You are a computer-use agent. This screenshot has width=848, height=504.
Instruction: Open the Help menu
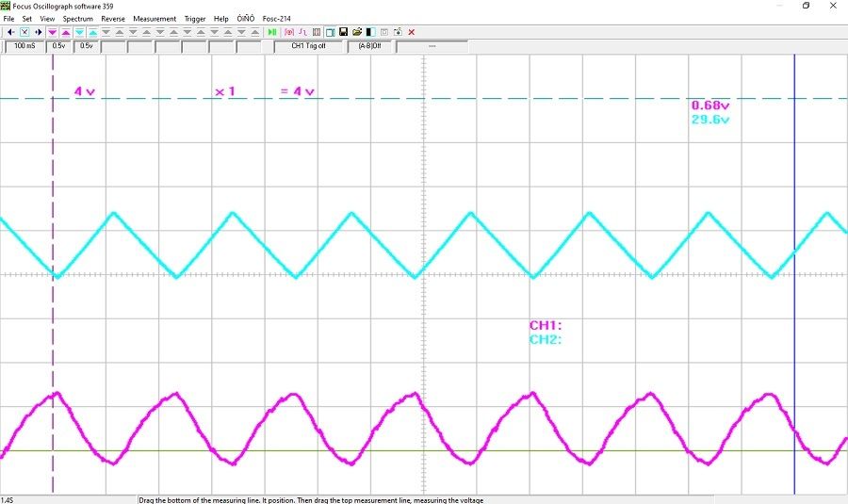(x=221, y=19)
